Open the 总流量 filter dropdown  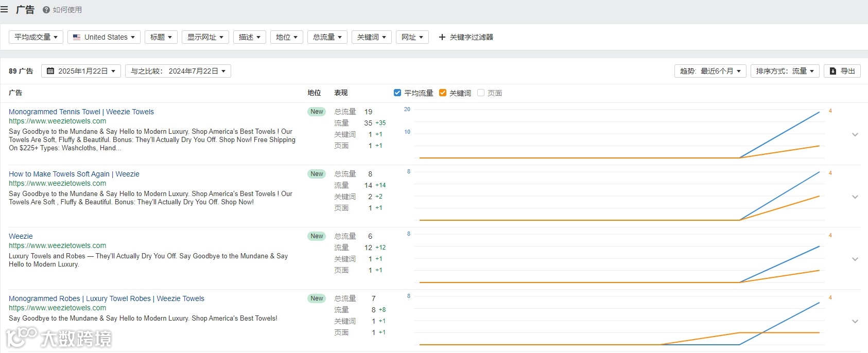(x=327, y=37)
